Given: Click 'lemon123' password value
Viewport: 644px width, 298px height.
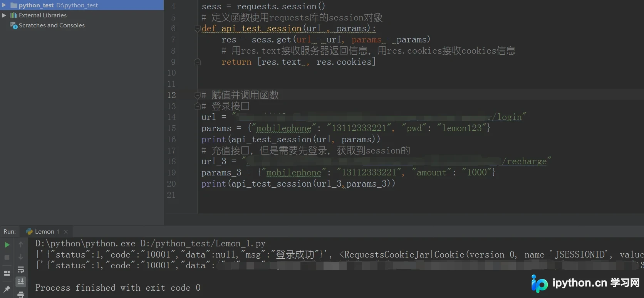Looking at the screenshot, I should 461,128.
